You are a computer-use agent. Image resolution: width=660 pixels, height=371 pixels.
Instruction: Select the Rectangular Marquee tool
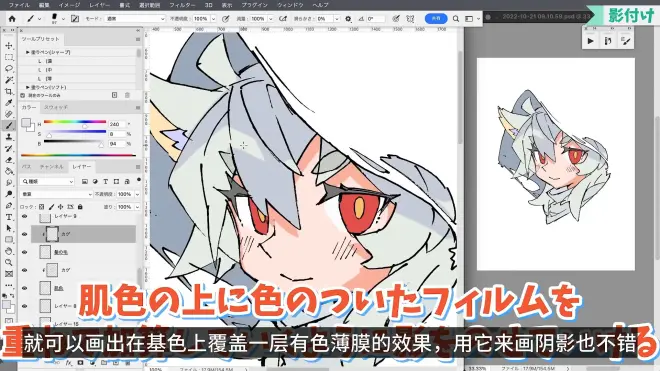[9, 57]
